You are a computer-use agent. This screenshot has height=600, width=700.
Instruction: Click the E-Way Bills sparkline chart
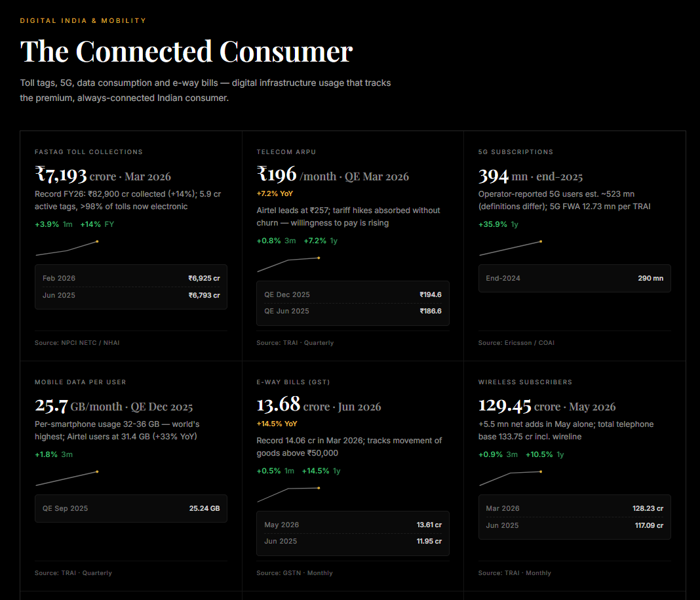click(288, 495)
